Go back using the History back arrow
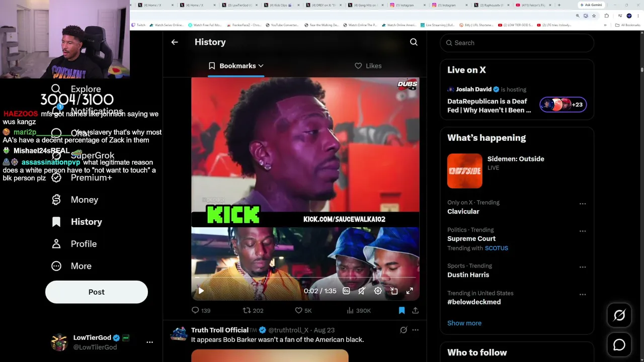The height and width of the screenshot is (362, 644). (x=175, y=42)
